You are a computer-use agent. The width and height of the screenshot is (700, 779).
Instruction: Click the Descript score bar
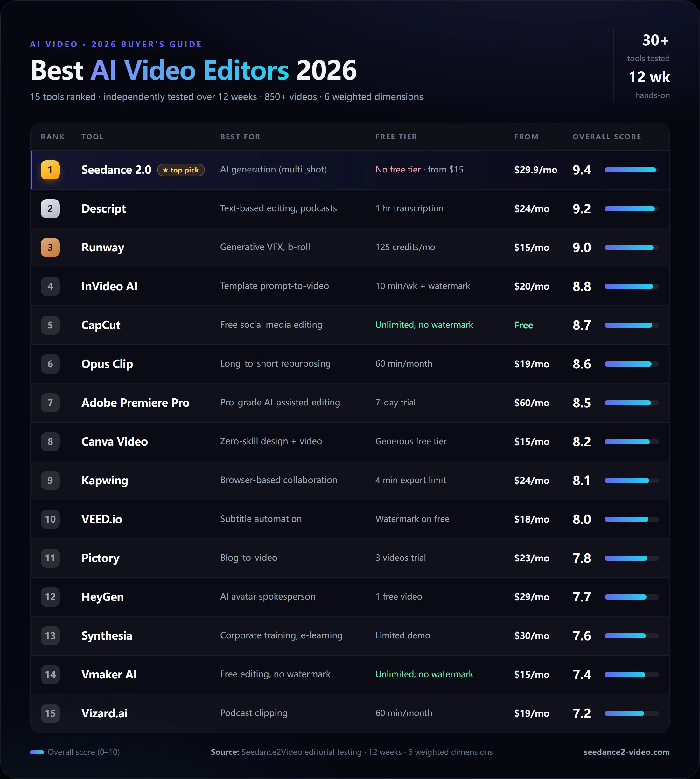[x=632, y=209]
